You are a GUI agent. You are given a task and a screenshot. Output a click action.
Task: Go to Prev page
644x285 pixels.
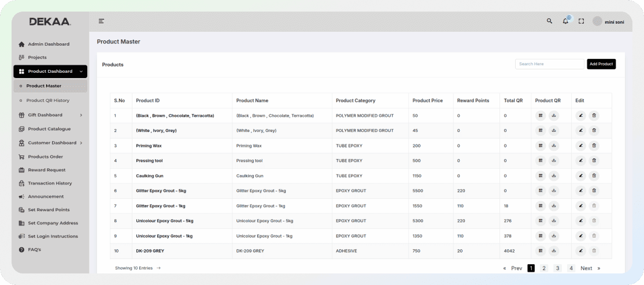[517, 268]
